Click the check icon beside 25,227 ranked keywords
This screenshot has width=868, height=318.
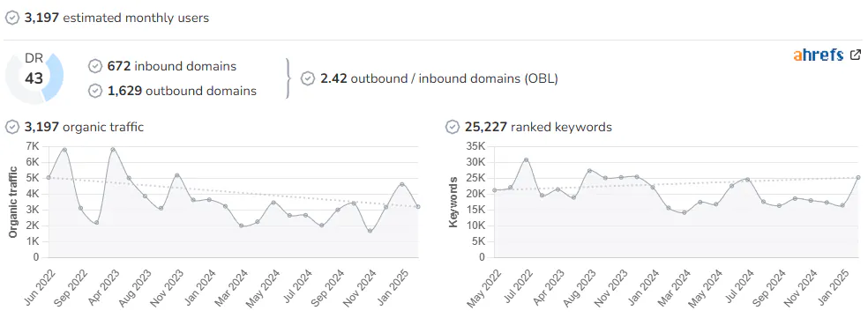(453, 127)
